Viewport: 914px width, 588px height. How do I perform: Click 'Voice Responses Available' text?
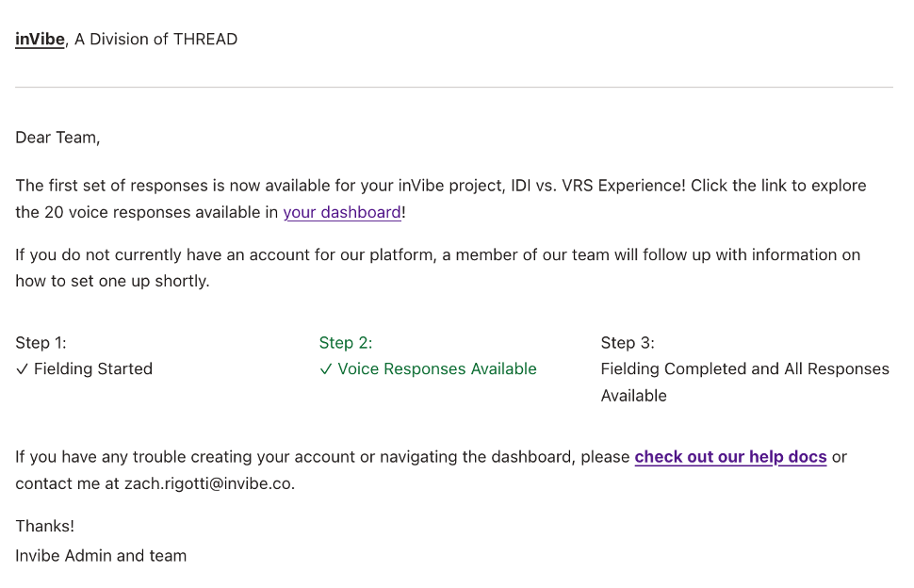437,369
